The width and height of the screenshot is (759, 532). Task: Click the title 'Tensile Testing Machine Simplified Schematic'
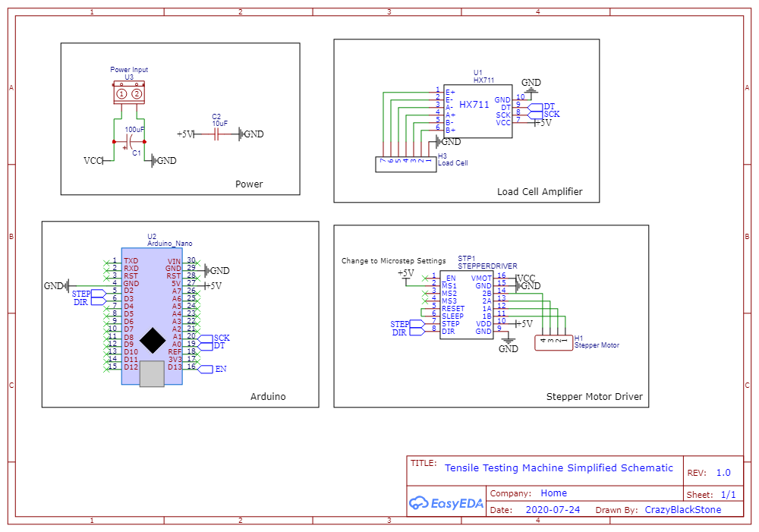click(x=559, y=467)
